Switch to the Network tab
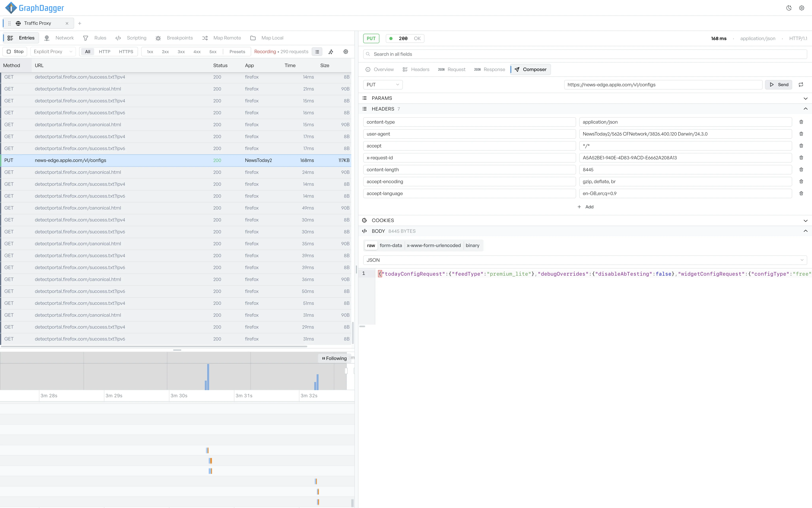The width and height of the screenshot is (812, 508). (x=59, y=38)
